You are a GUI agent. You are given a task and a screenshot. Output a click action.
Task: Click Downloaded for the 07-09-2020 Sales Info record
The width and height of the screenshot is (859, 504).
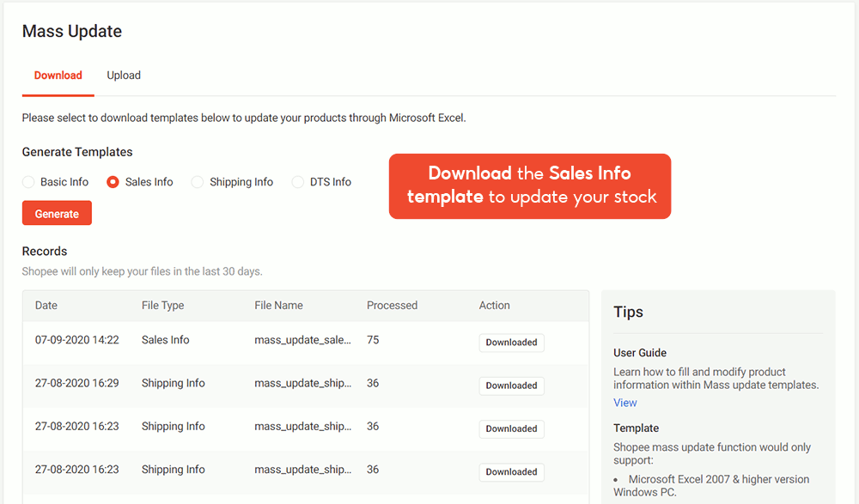pyautogui.click(x=512, y=343)
